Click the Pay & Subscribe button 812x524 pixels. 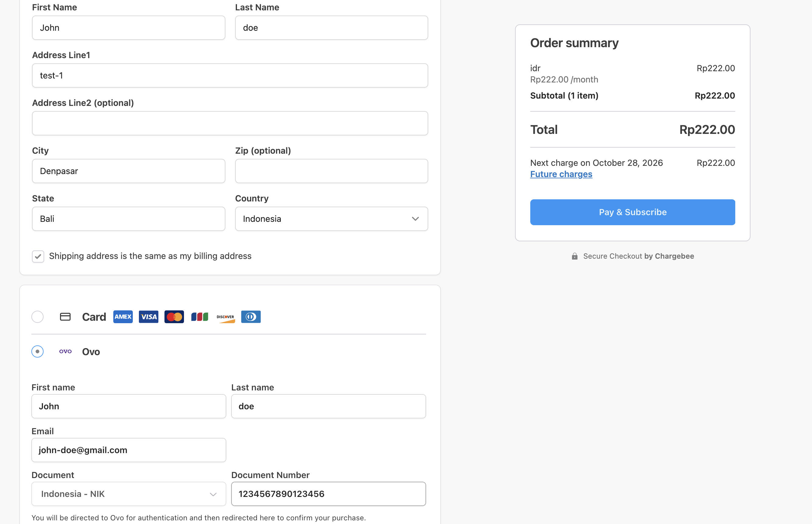point(633,212)
